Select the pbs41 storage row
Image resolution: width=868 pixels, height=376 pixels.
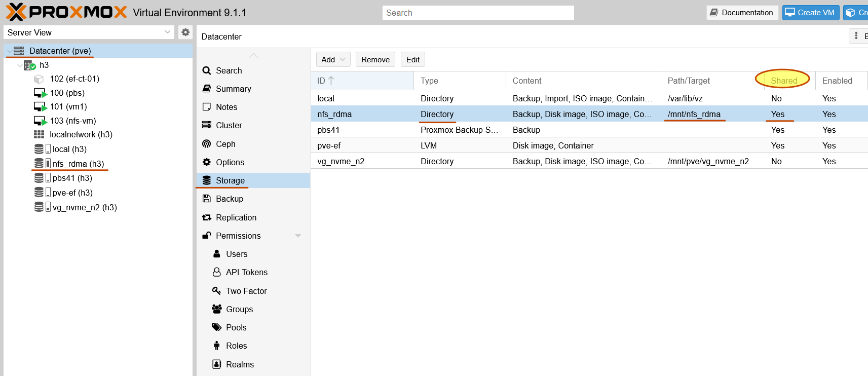589,130
